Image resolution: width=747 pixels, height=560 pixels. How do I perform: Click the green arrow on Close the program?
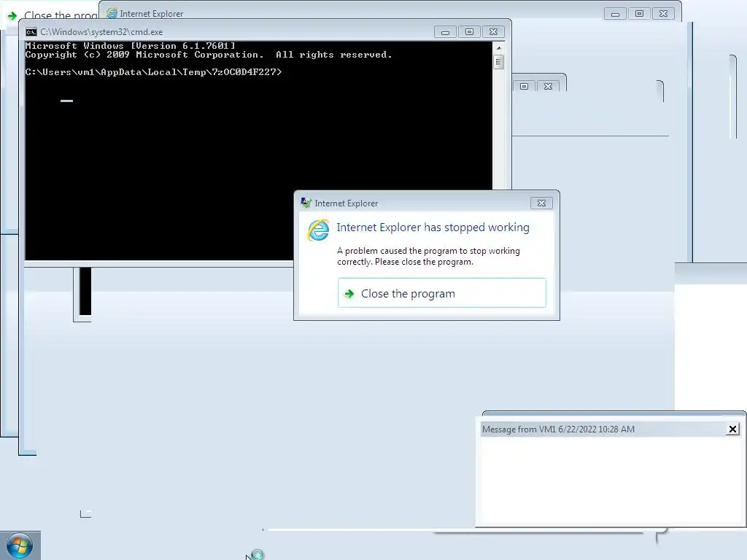(x=349, y=294)
